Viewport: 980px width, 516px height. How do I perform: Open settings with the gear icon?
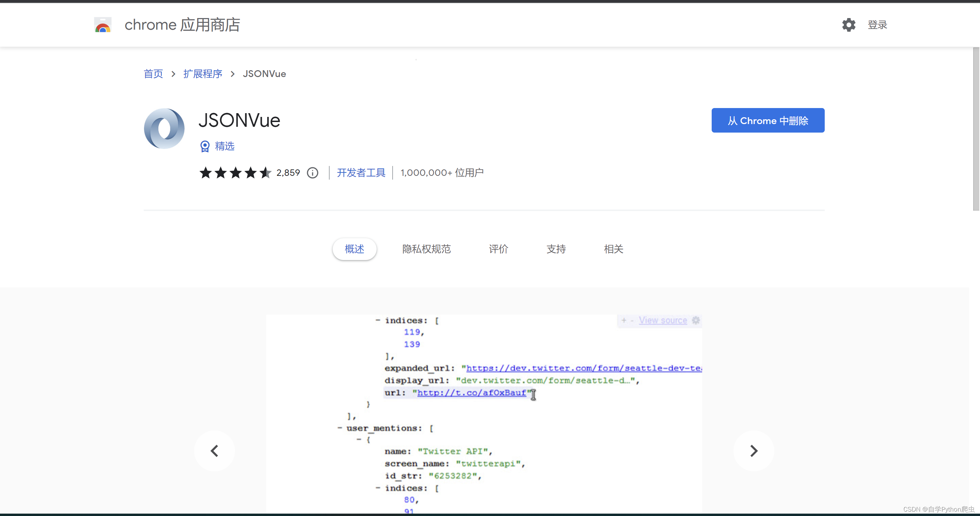coord(848,25)
